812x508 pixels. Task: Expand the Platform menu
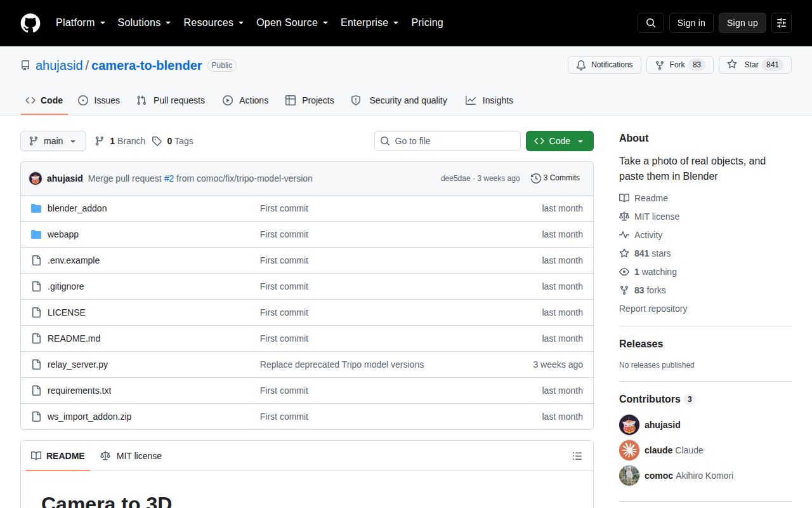click(x=80, y=23)
